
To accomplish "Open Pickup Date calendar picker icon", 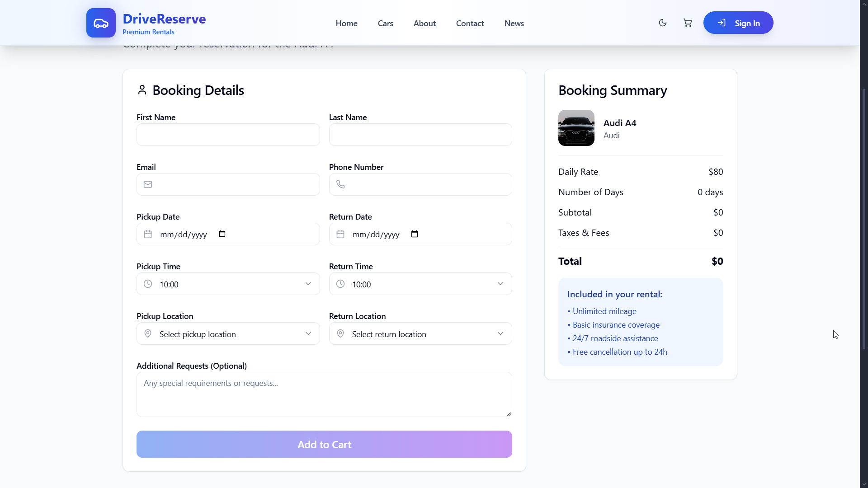I will coord(222,234).
